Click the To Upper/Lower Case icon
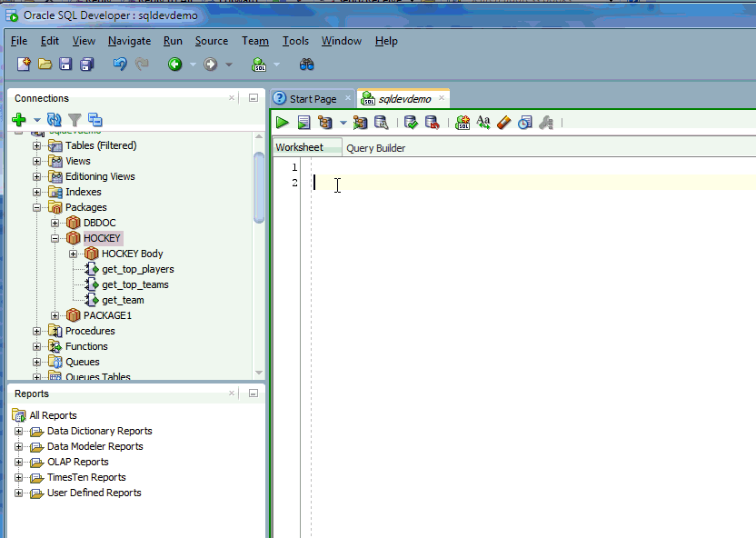Image resolution: width=756 pixels, height=538 pixels. 483,123
